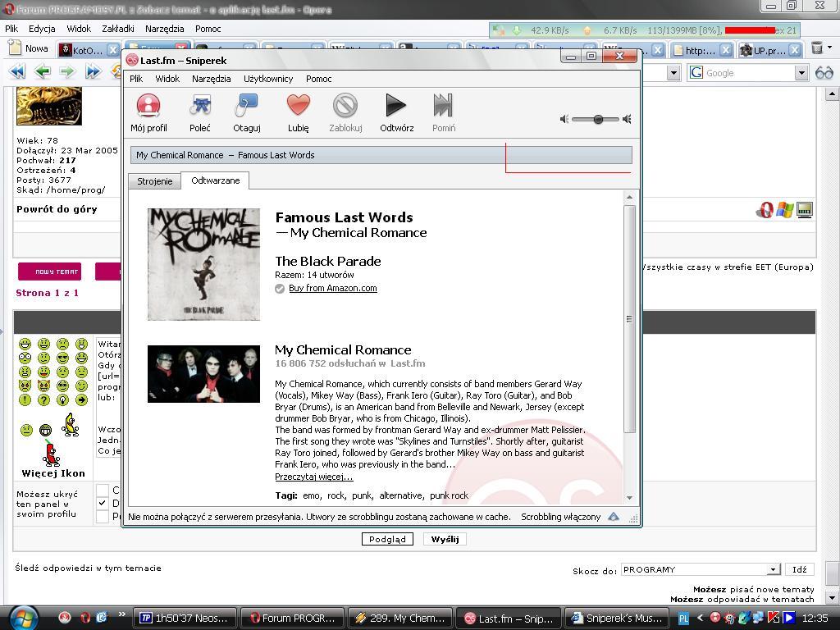Screen dimensions: 840x630
Task: Toggle the last forum option checkbox
Action: [x=102, y=517]
